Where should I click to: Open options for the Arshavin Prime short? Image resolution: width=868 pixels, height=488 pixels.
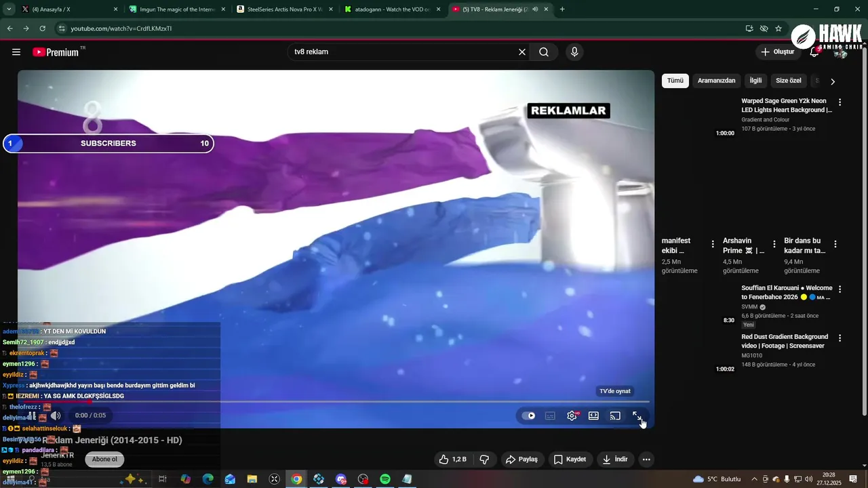pyautogui.click(x=774, y=244)
